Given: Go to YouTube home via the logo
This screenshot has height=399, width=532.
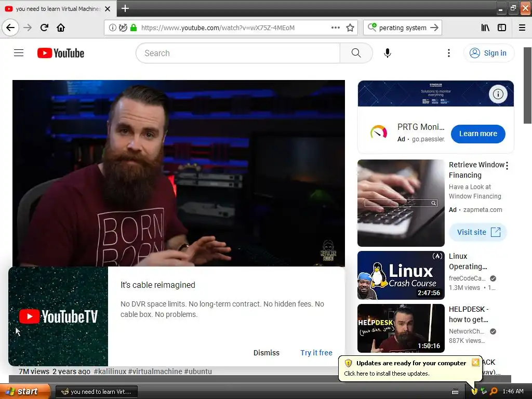Looking at the screenshot, I should (61, 53).
